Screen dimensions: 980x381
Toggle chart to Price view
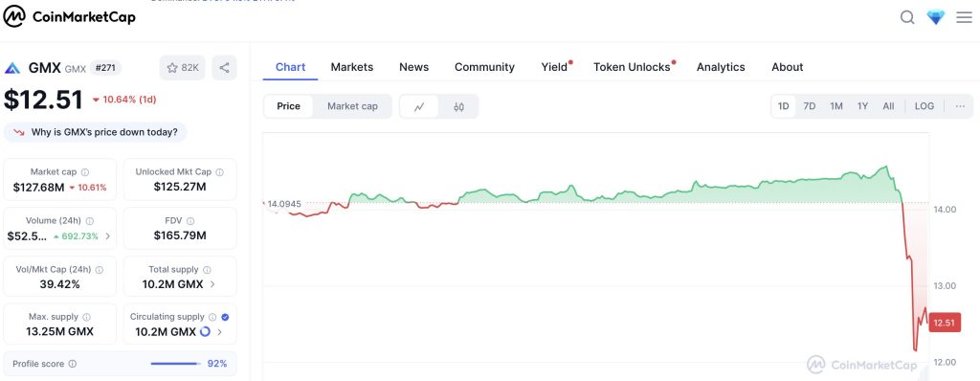tap(288, 106)
